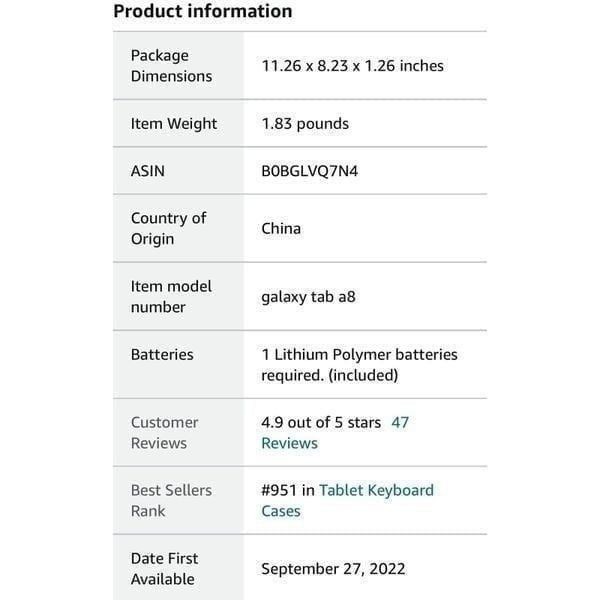Click the 1.83 pounds value
Image resolution: width=600 pixels, height=600 pixels.
tap(305, 124)
